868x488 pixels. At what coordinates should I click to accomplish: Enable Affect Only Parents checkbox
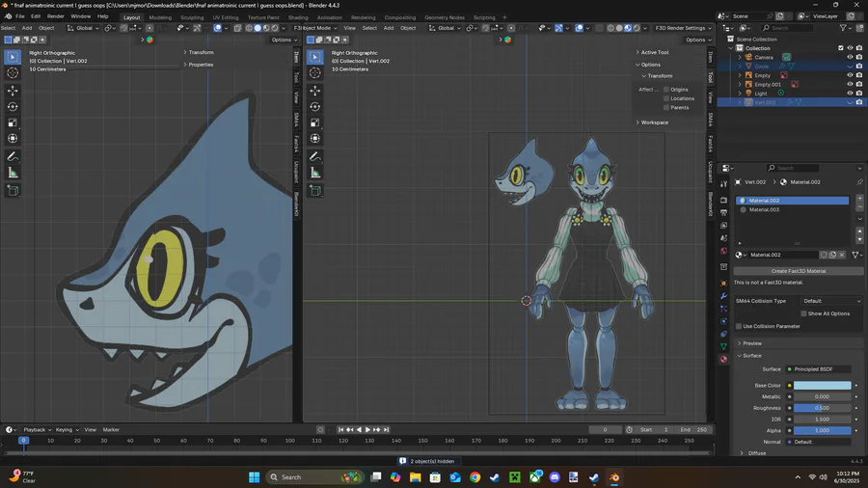click(665, 107)
